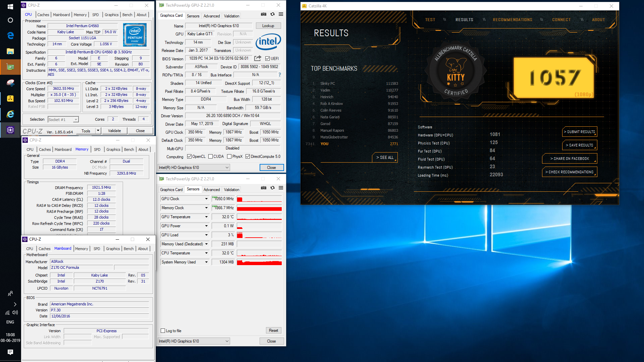
Task: Click Reset button in GPU-Z Sensors
Action: pyautogui.click(x=273, y=330)
